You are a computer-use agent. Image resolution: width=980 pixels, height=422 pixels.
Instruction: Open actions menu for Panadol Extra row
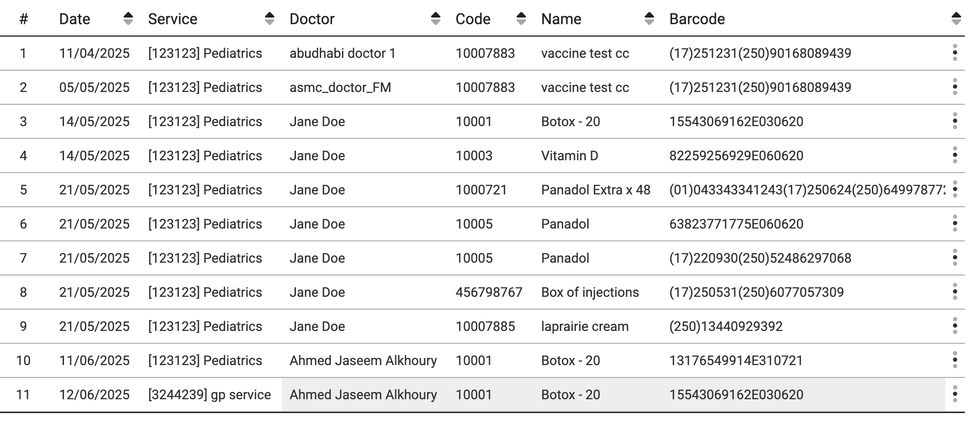954,189
